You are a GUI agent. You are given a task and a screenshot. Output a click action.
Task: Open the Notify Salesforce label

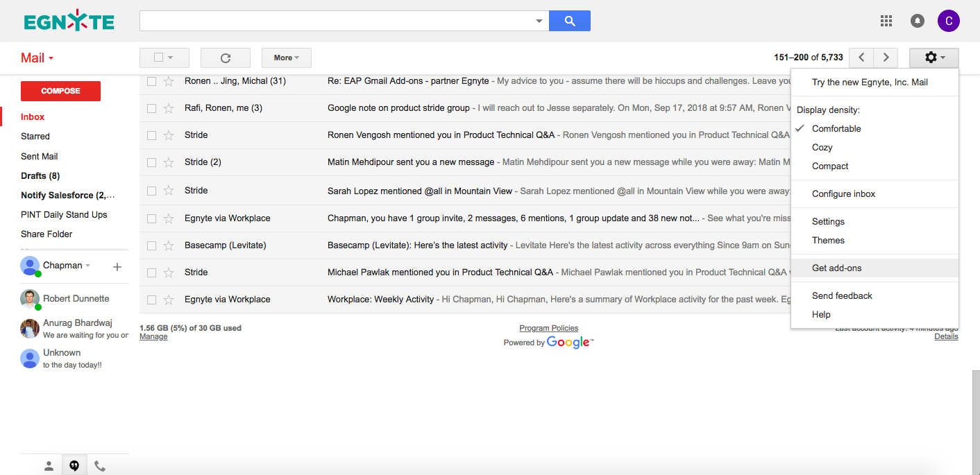click(x=68, y=196)
